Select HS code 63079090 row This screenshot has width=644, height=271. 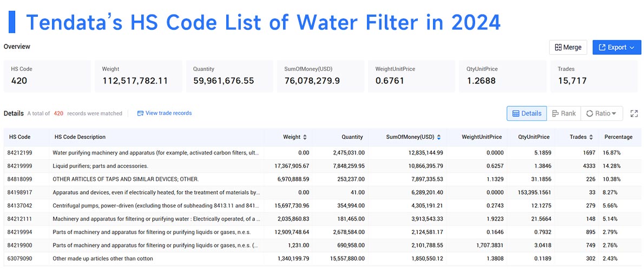point(323,258)
